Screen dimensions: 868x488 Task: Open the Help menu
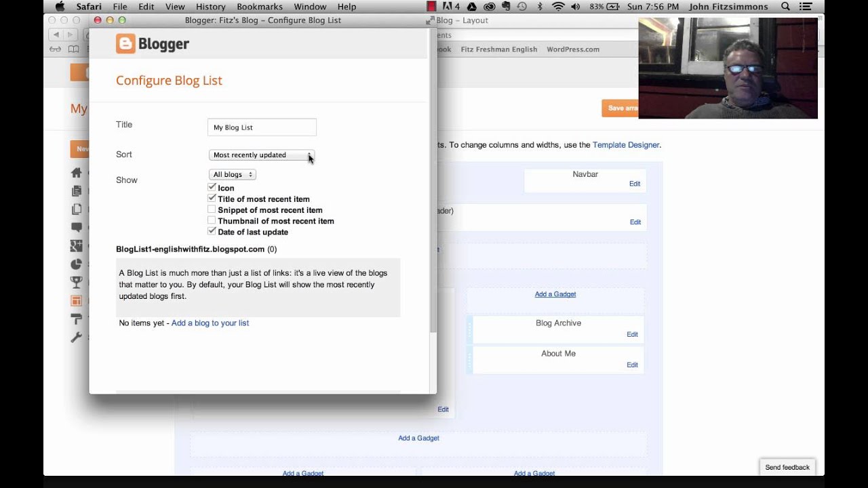tap(347, 7)
